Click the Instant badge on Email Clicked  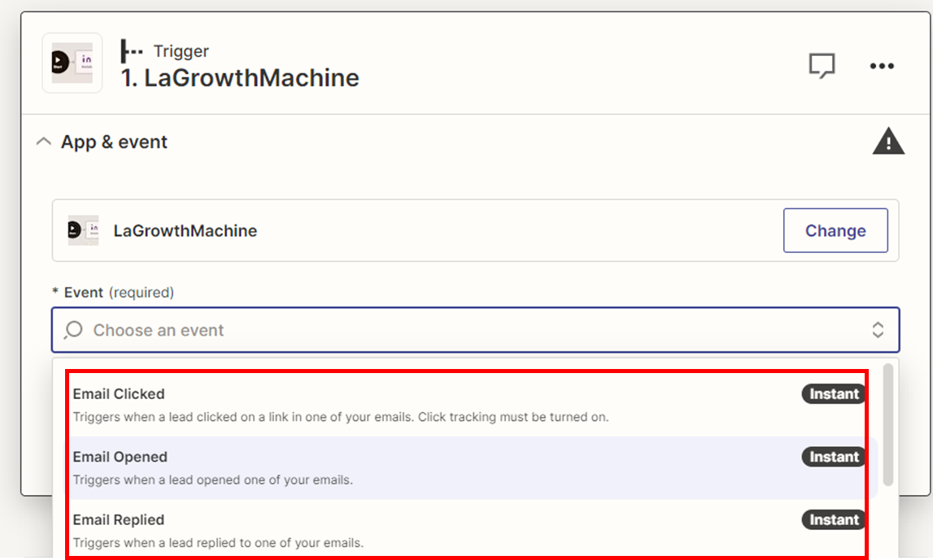834,393
